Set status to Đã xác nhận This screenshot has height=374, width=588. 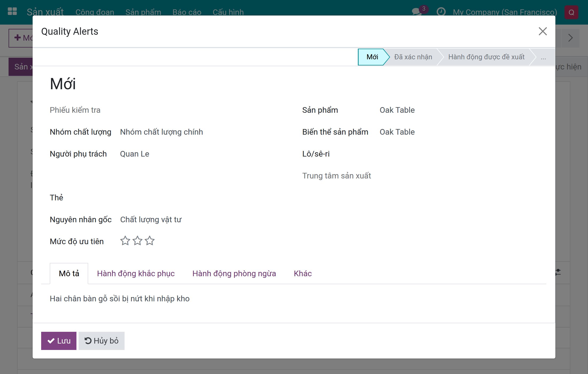click(413, 57)
